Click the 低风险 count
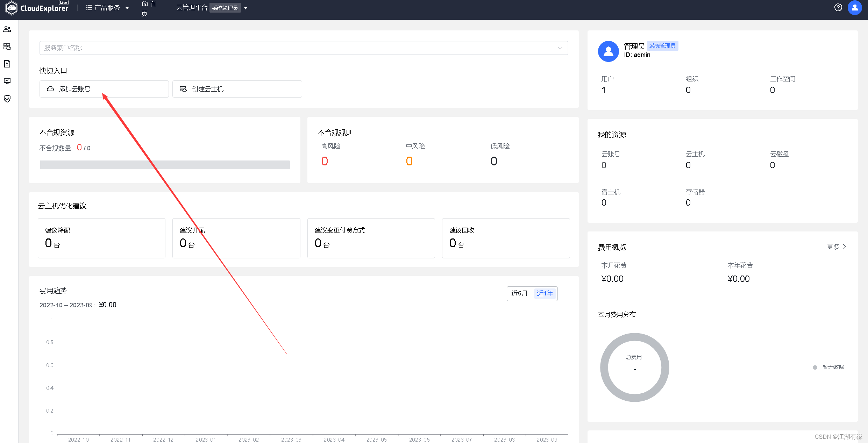 click(494, 161)
